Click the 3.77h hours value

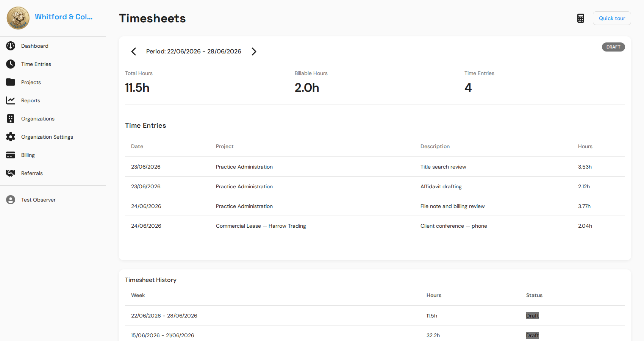click(584, 206)
